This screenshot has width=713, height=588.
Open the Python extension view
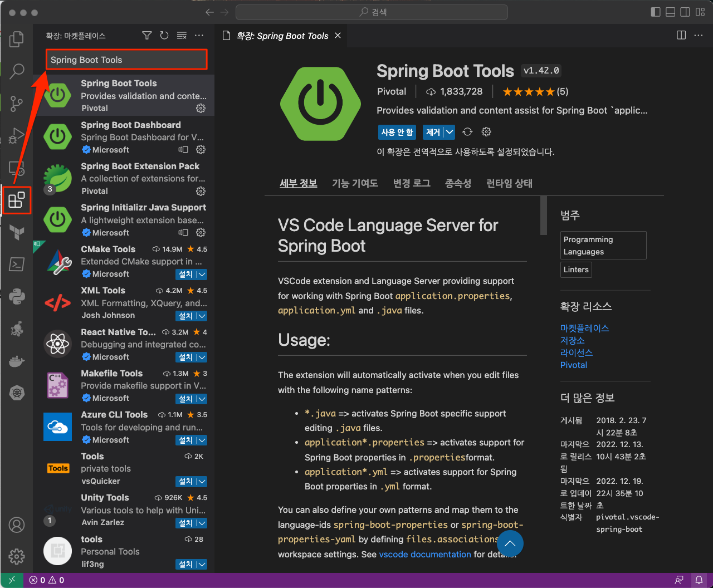[x=17, y=297]
